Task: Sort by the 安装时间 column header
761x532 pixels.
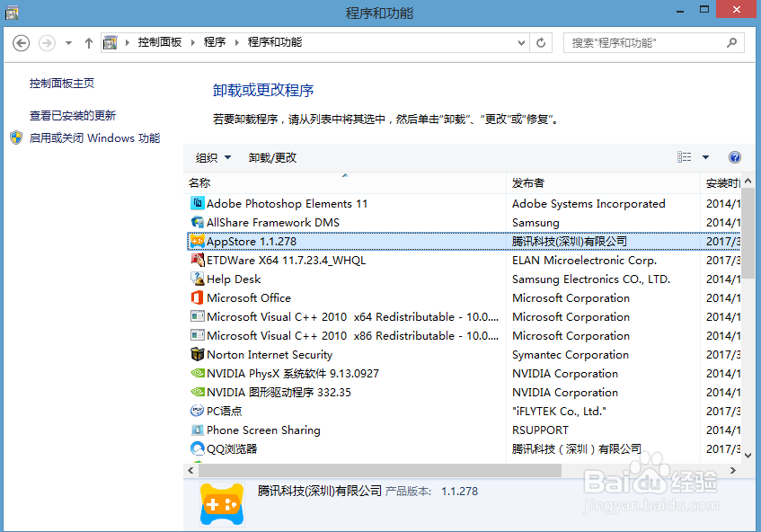Action: [x=721, y=183]
